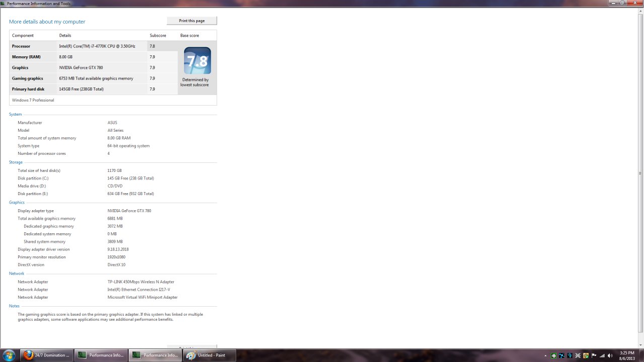This screenshot has width=644, height=362.
Task: Click the Intel Core i7-4770K CPU details text
Action: click(x=97, y=46)
